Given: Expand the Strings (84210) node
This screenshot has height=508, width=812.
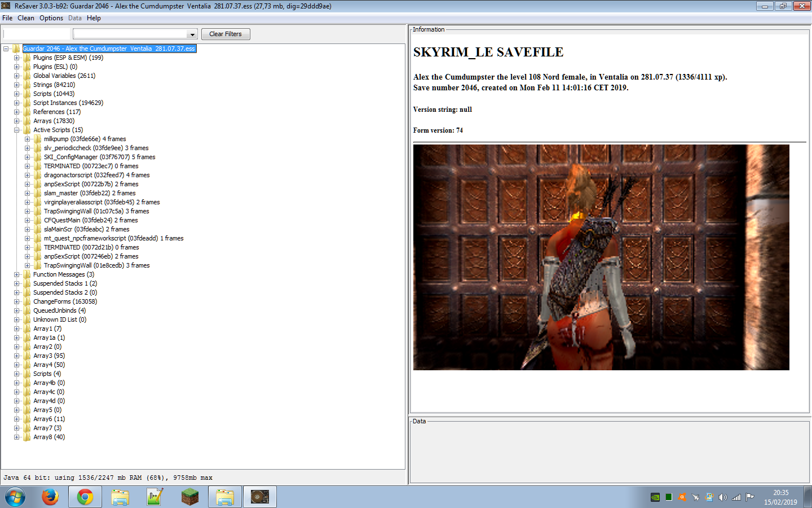Looking at the screenshot, I should click(x=16, y=85).
